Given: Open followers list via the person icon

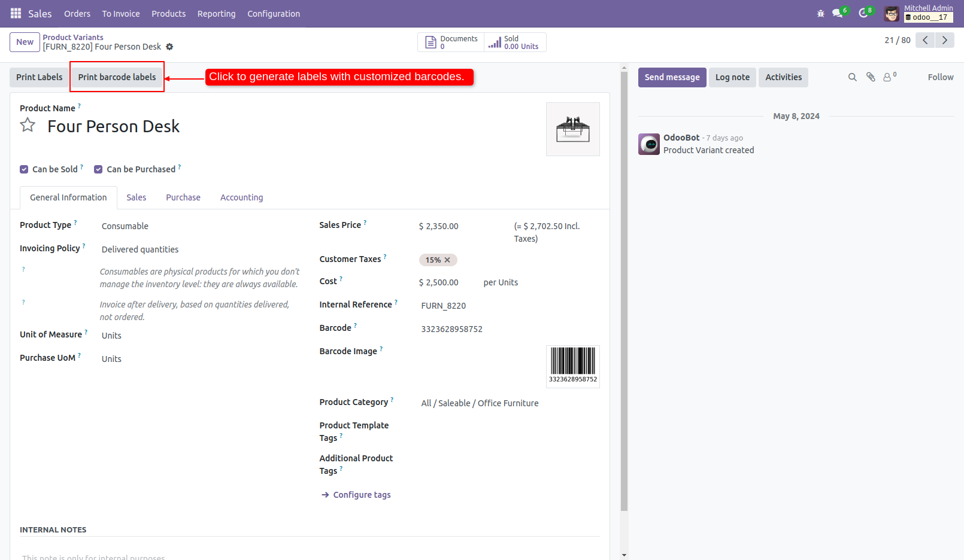Looking at the screenshot, I should [x=887, y=77].
